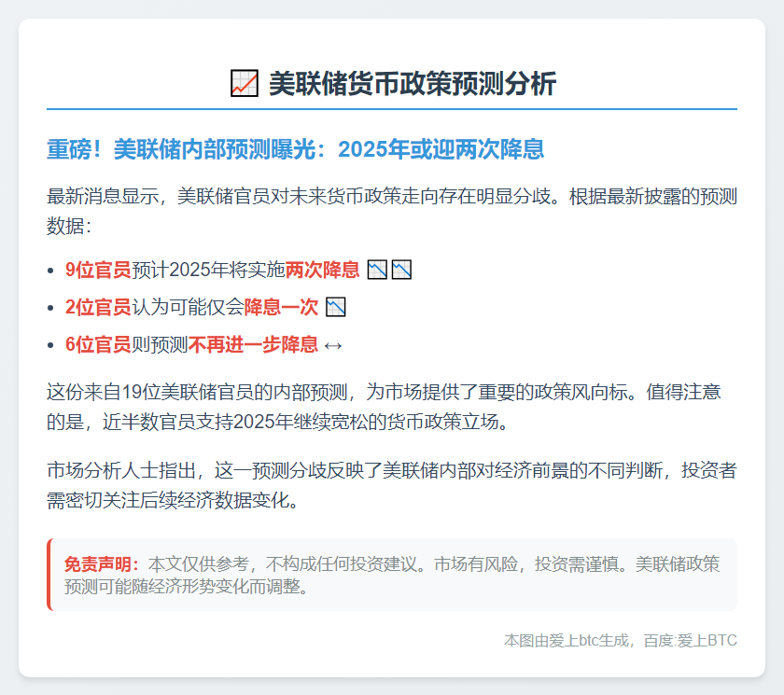
Task: Click the red vertical bar on the disclaimer box
Action: tap(49, 572)
